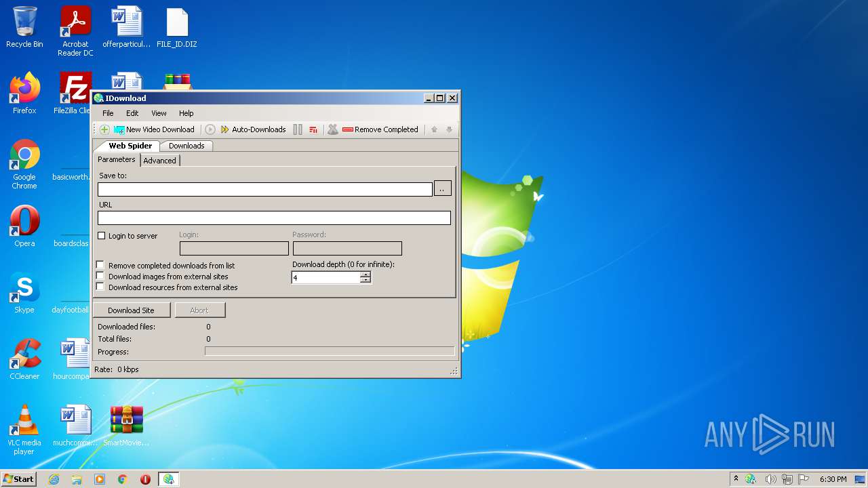
Task: Select Skype desktop icon
Action: coord(24,293)
